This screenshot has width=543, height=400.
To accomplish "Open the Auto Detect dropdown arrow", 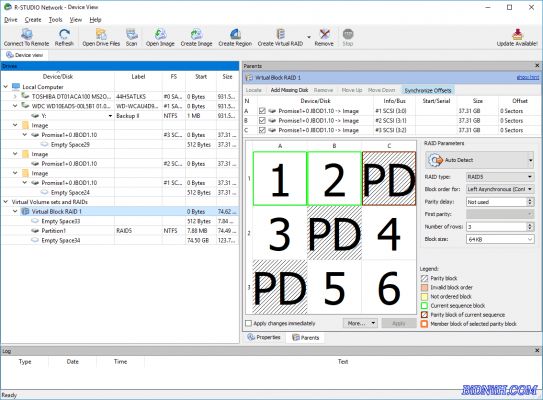I will click(531, 160).
